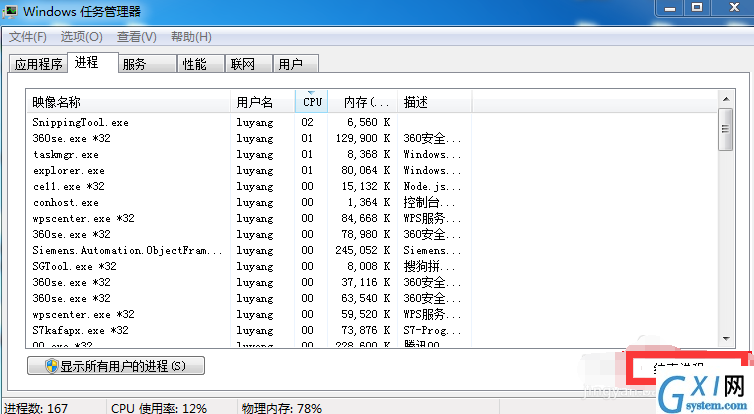754x414 pixels.
Task: Select the explorer.exe process row
Action: pos(249,170)
